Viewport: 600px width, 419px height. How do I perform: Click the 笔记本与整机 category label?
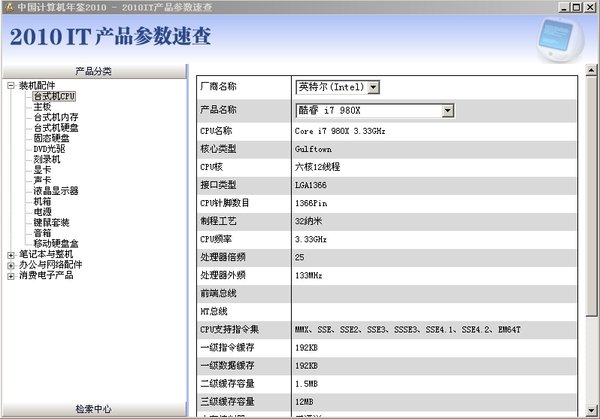46,254
